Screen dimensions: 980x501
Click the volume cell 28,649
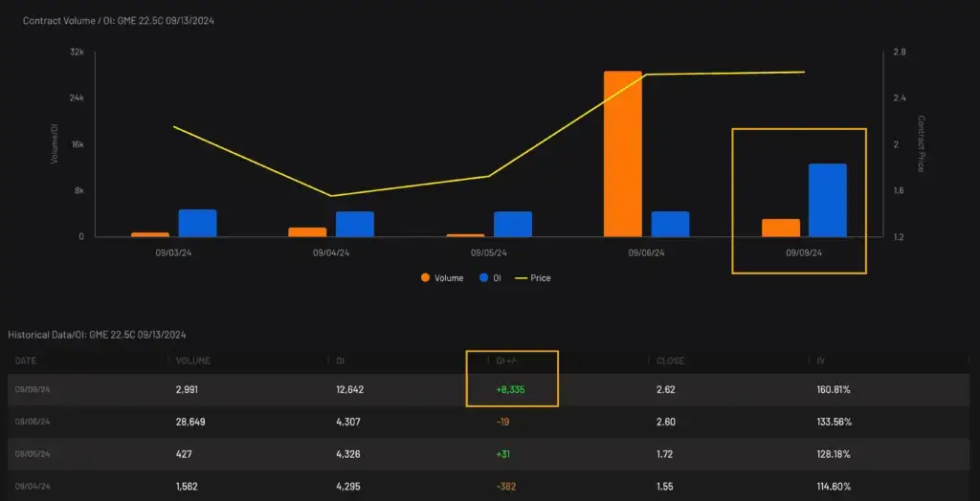tap(190, 423)
